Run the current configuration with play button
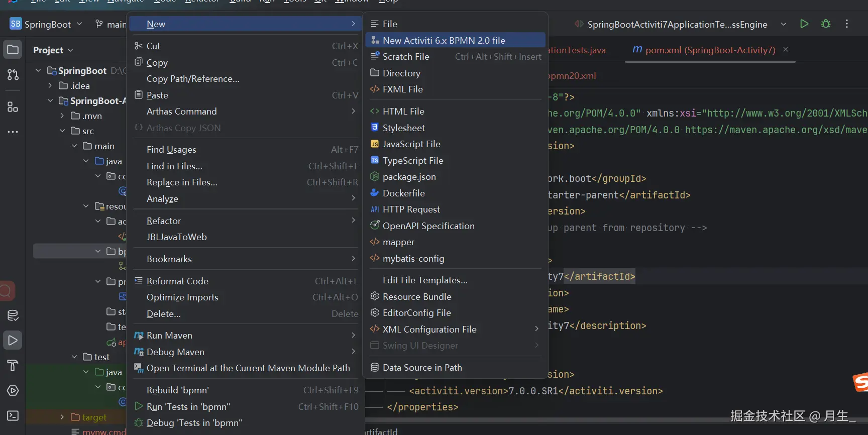This screenshot has width=868, height=435. (804, 24)
